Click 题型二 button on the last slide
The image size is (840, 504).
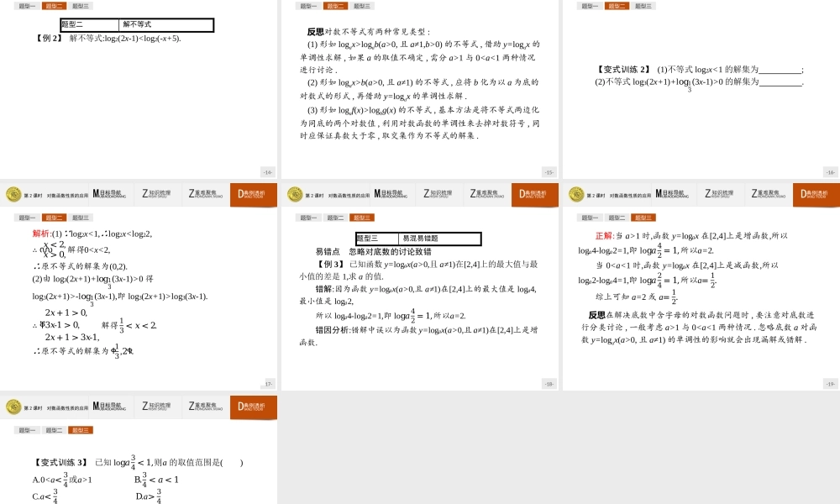(54, 430)
